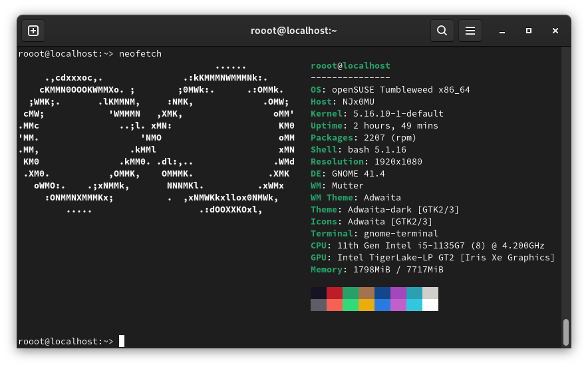Close the terminal window
The width and height of the screenshot is (588, 367).
(555, 31)
